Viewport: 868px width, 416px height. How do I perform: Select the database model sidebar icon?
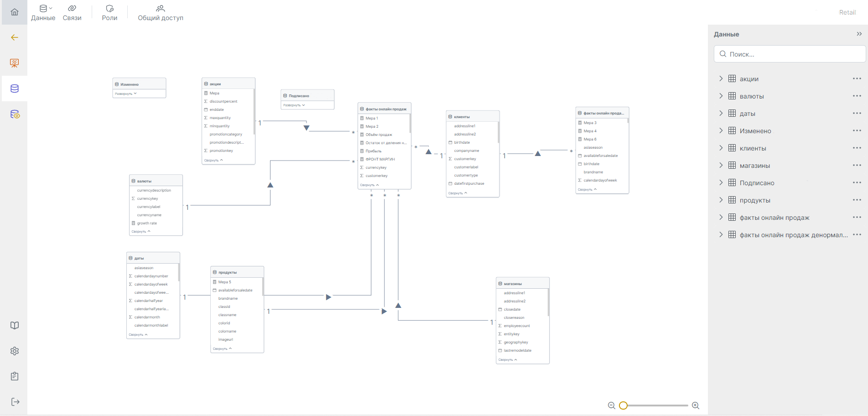pyautogui.click(x=15, y=88)
